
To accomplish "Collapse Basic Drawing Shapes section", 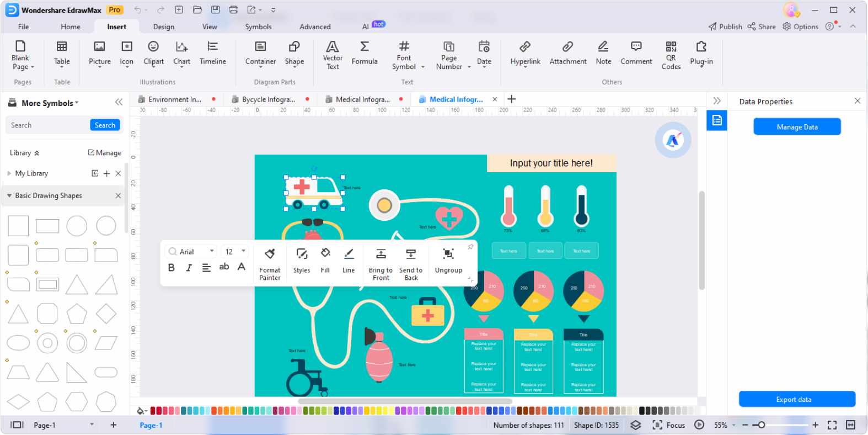I will pos(9,195).
